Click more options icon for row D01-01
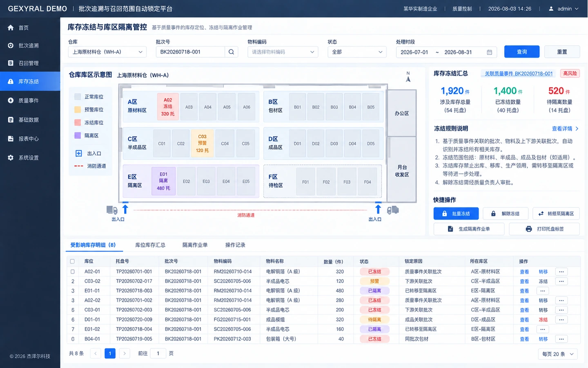Viewport: 588px width, 368px height. [561, 320]
